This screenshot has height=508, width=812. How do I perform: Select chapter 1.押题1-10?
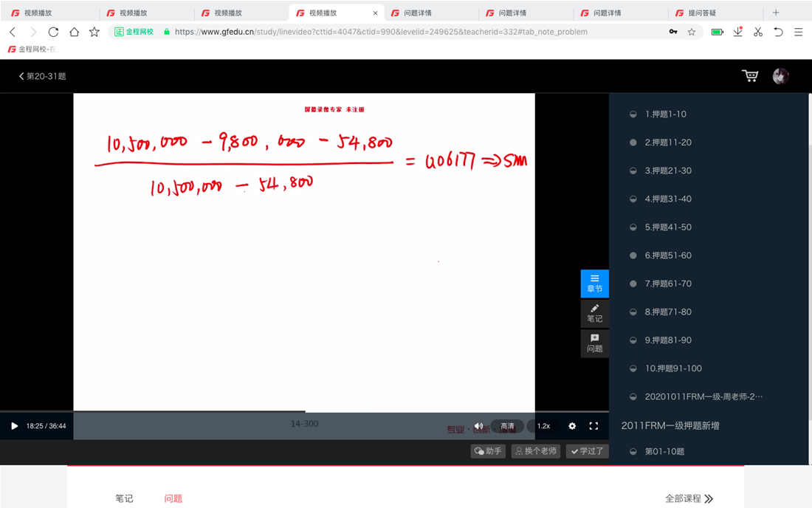coord(665,114)
